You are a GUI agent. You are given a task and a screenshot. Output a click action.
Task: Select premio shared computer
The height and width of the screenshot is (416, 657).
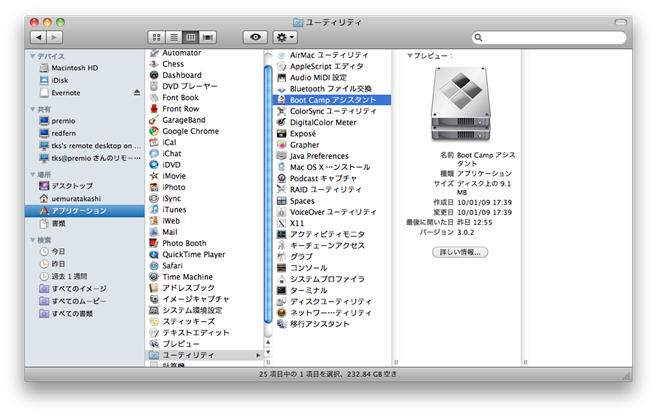[x=57, y=121]
